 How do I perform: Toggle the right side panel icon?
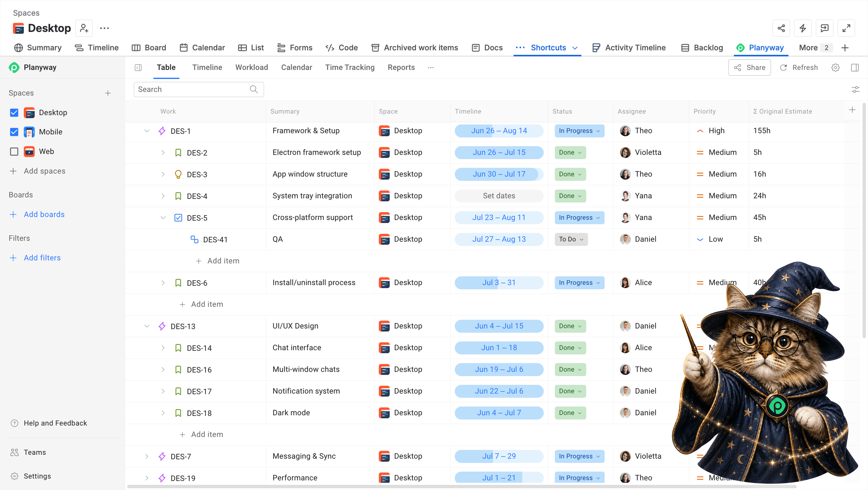click(855, 68)
